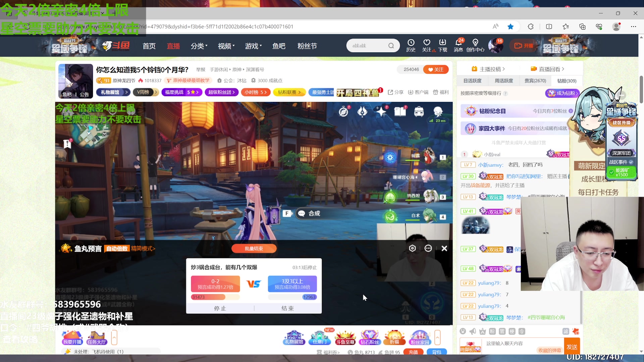Favorite this page with the star icon
Viewport: 644px width, 362px height.
[511, 26]
